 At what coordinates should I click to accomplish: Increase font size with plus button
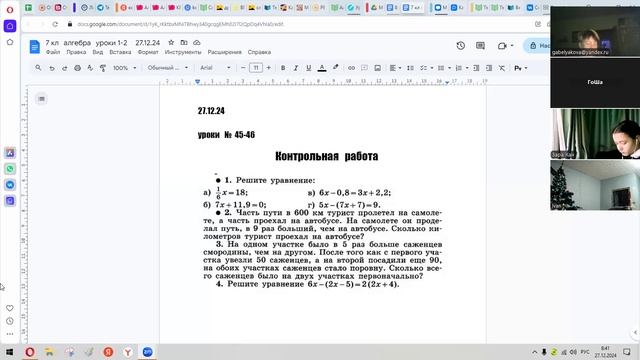(269, 68)
